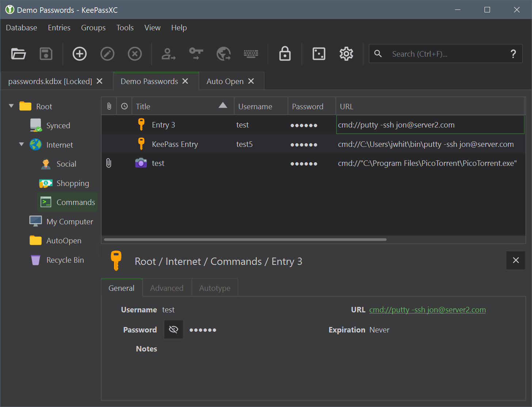Lock the database with padlock icon
This screenshot has height=407, width=532.
tap(285, 54)
